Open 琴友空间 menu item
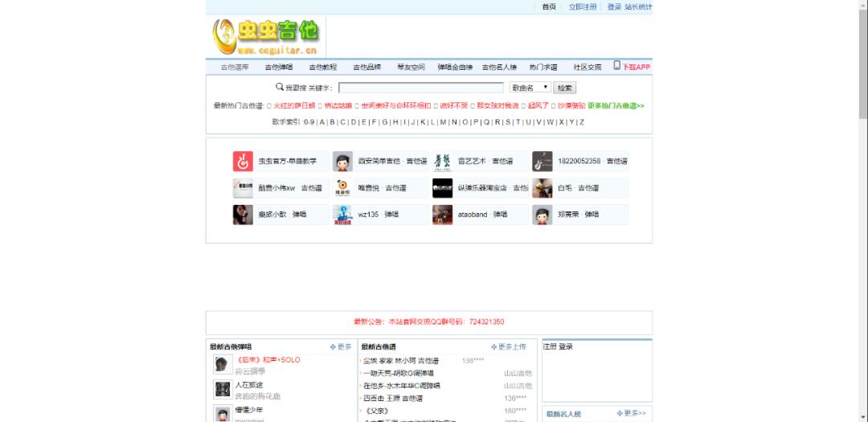Screen dimensions: 868x422 coord(411,67)
